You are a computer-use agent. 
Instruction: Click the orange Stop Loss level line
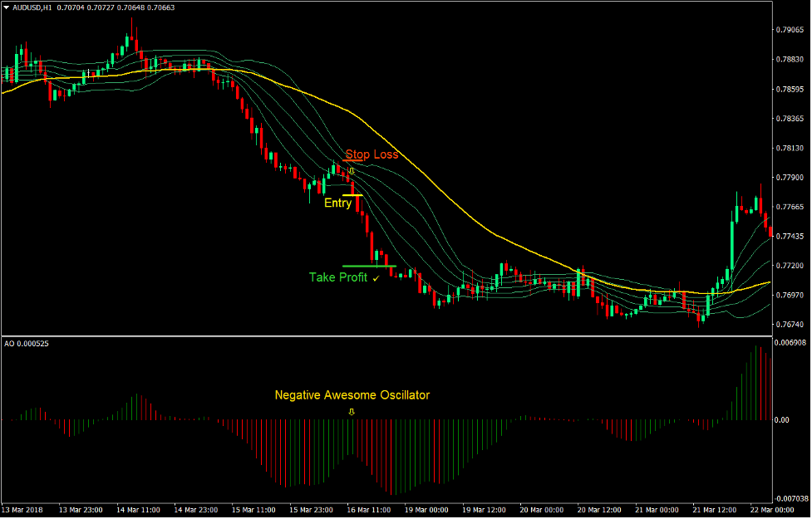pyautogui.click(x=352, y=159)
